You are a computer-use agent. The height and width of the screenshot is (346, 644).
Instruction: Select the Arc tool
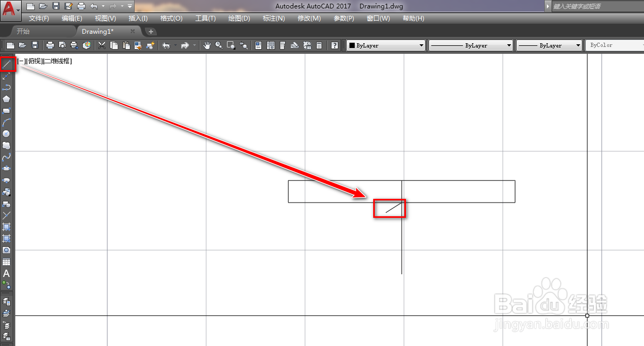(6, 122)
